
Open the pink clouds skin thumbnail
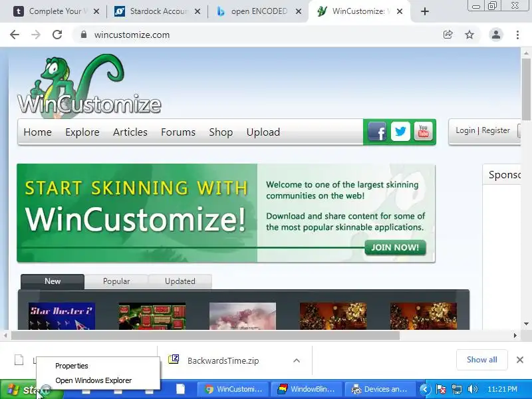[x=243, y=317]
